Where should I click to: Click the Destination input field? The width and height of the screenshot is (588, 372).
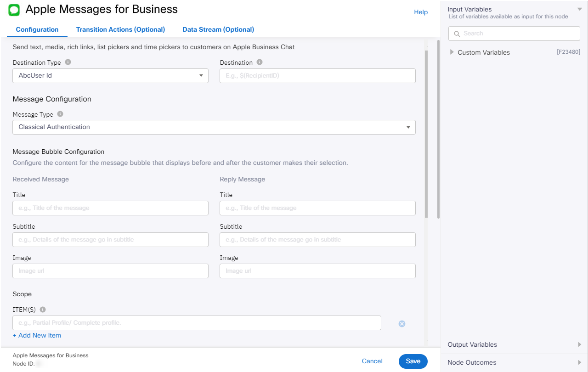(317, 76)
